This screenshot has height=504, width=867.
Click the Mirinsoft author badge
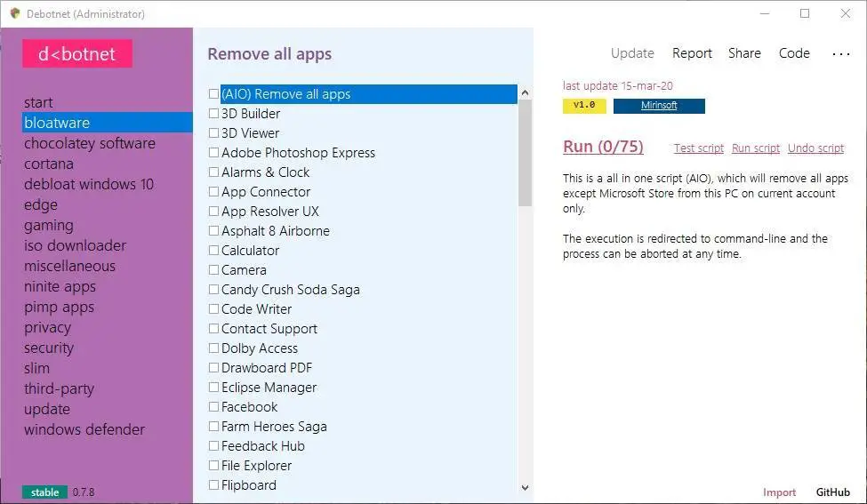tap(659, 106)
